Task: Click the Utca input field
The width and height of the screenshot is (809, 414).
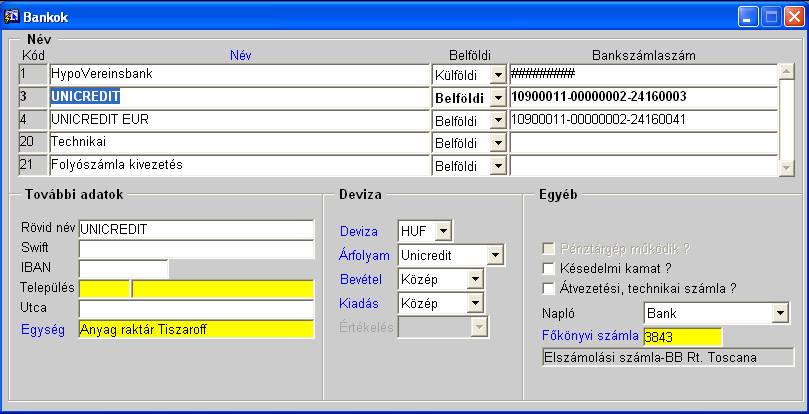Action: [197, 309]
